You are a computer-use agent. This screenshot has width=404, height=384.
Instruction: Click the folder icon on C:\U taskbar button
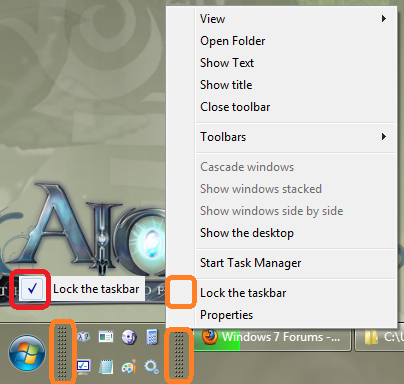[x=371, y=338]
